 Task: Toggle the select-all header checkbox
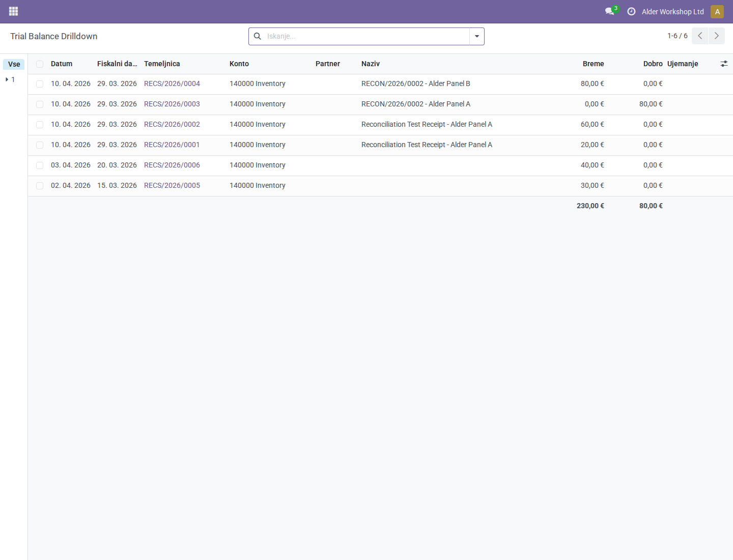(40, 64)
